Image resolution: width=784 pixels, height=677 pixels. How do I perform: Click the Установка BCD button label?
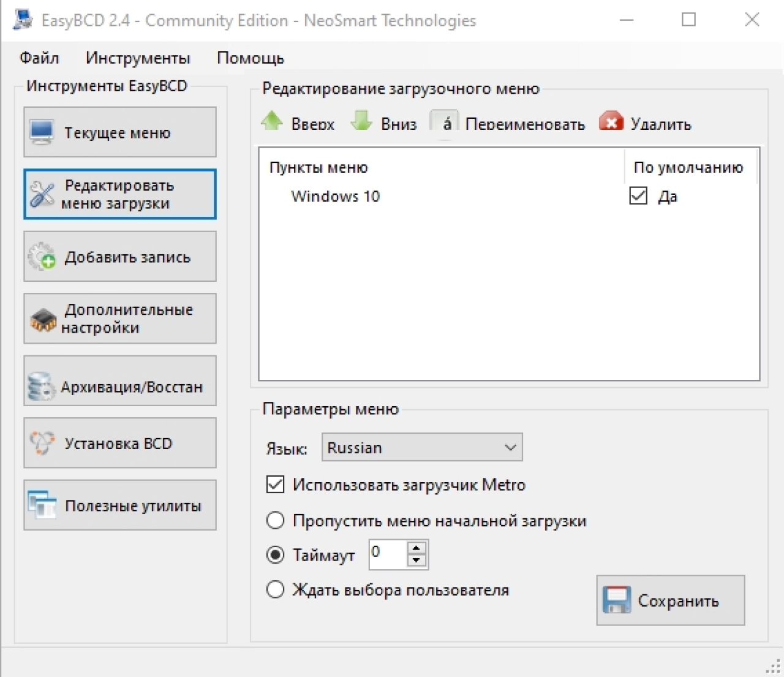[x=118, y=443]
